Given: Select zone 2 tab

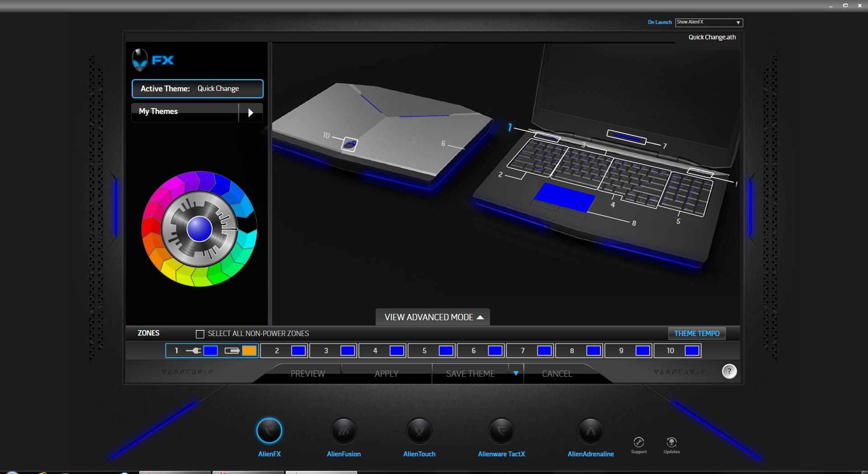Looking at the screenshot, I should click(x=284, y=351).
